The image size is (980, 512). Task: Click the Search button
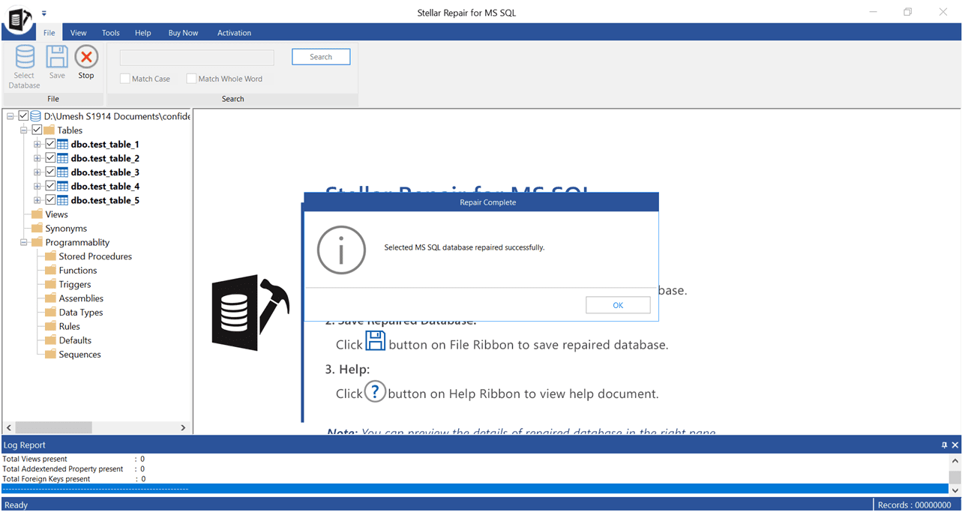click(x=321, y=57)
